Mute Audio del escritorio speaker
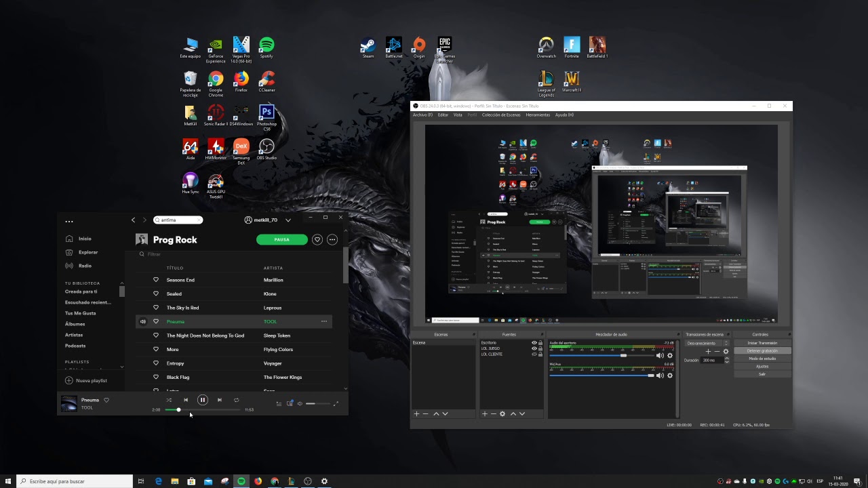Image resolution: width=868 pixels, height=488 pixels. pos(660,356)
